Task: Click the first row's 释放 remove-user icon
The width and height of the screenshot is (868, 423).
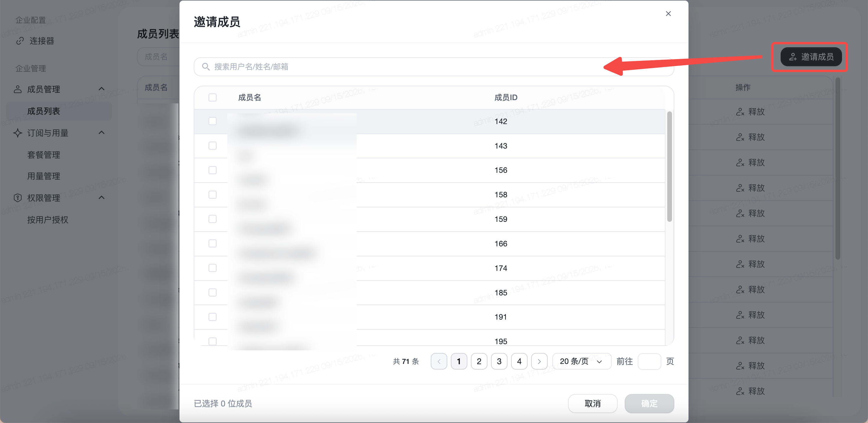Action: pos(740,112)
